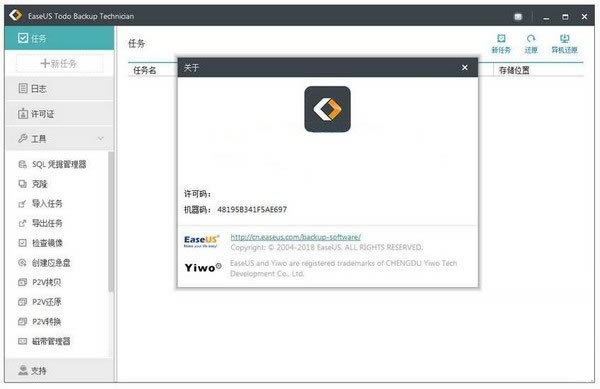600x389 pixels.
Task: Open the cn.easeus.com backup-software link
Action: (x=295, y=237)
